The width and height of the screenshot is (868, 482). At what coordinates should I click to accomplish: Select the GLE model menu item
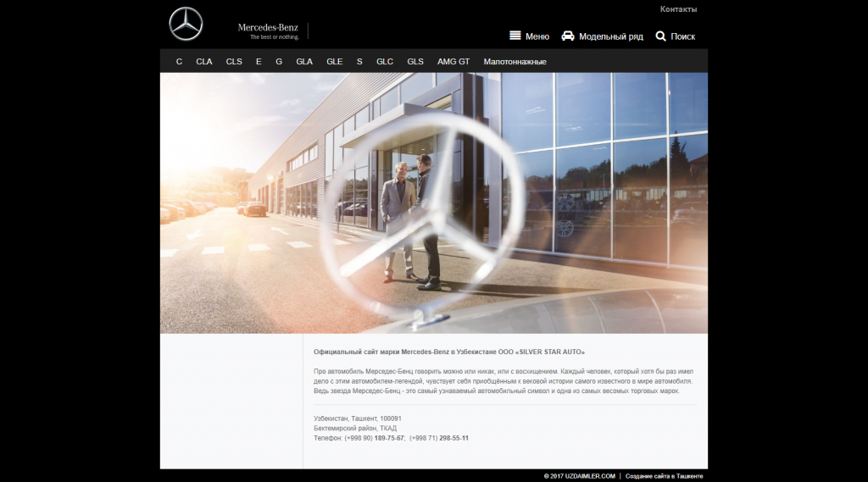point(334,62)
